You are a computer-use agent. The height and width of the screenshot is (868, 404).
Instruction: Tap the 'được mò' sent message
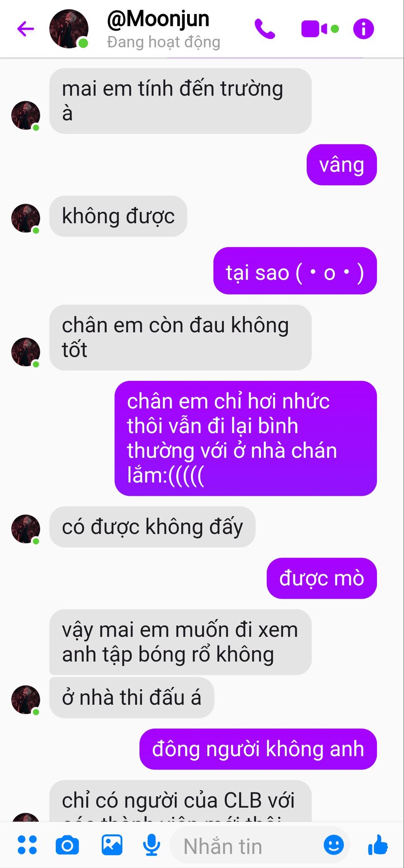[322, 578]
